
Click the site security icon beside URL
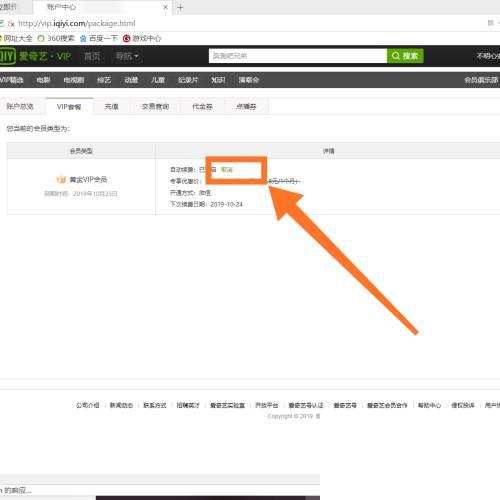tap(11, 24)
